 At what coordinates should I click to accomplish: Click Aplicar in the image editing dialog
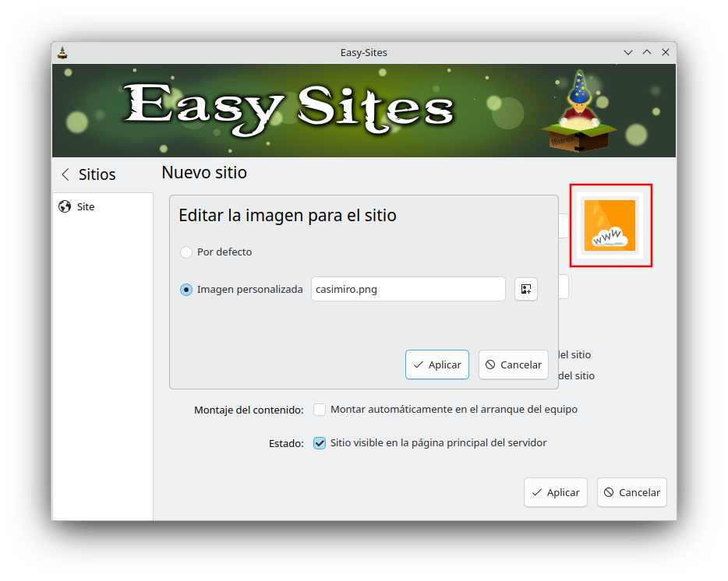(437, 364)
